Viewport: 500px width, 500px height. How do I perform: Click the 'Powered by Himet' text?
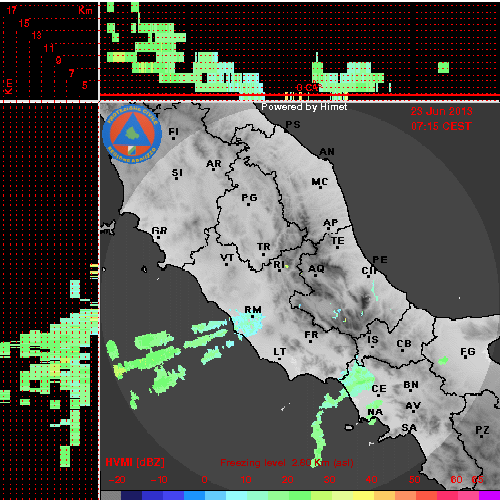pyautogui.click(x=304, y=107)
